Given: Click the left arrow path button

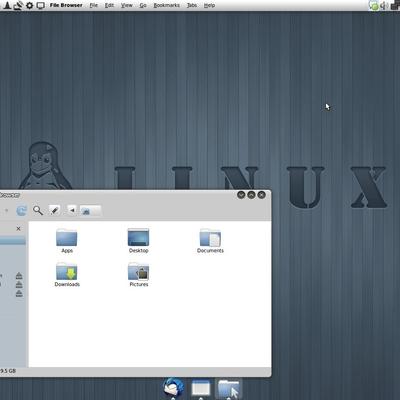Looking at the screenshot, I should (x=72, y=210).
